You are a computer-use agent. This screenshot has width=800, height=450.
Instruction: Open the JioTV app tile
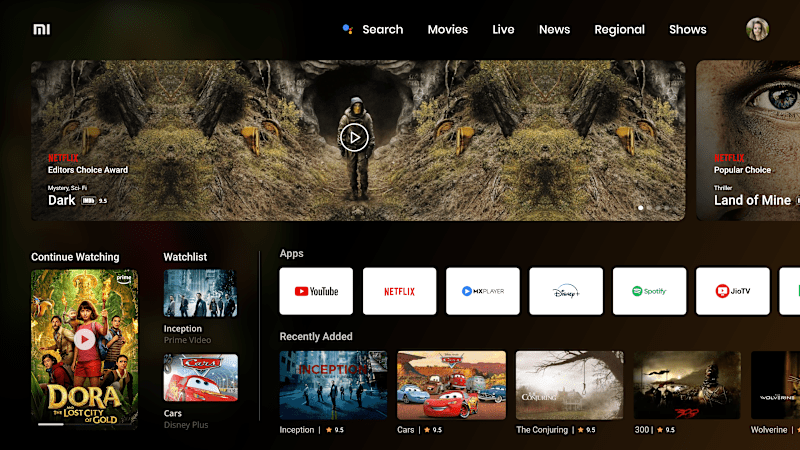click(733, 291)
